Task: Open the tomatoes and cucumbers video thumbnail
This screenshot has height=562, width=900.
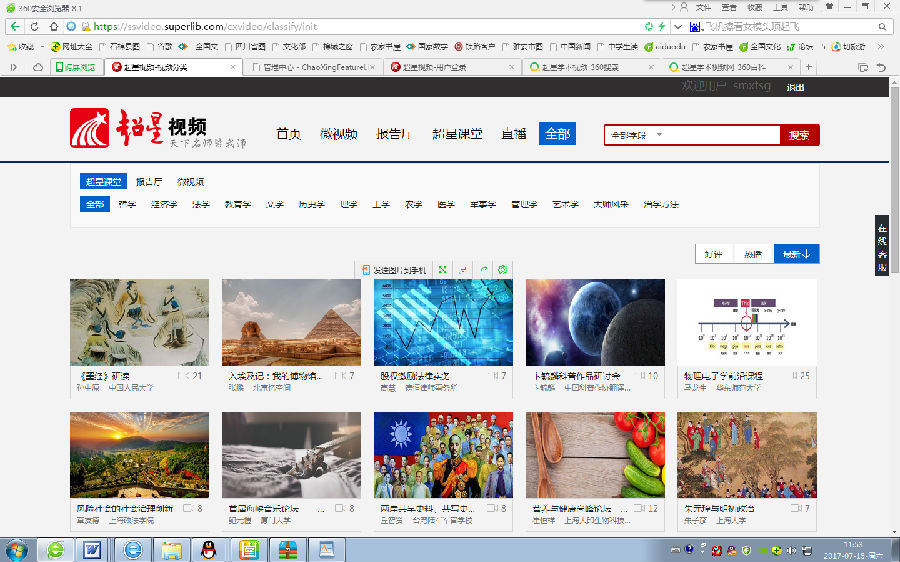Action: coord(595,455)
